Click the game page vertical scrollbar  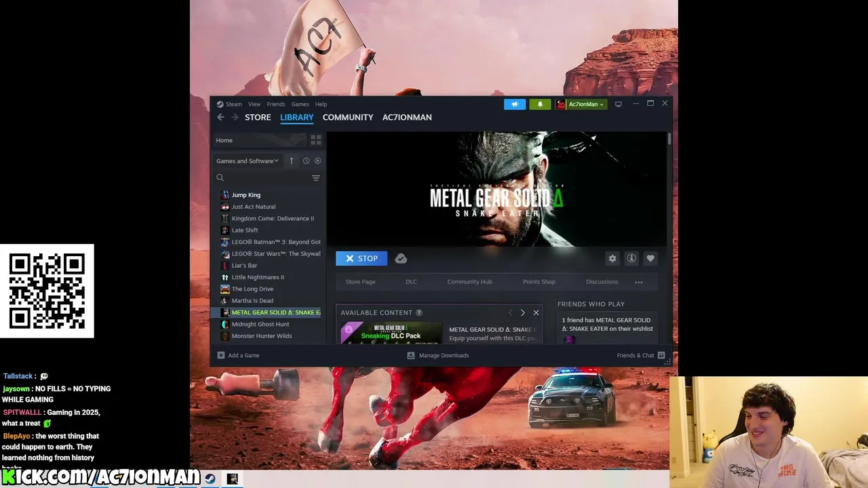pos(669,138)
